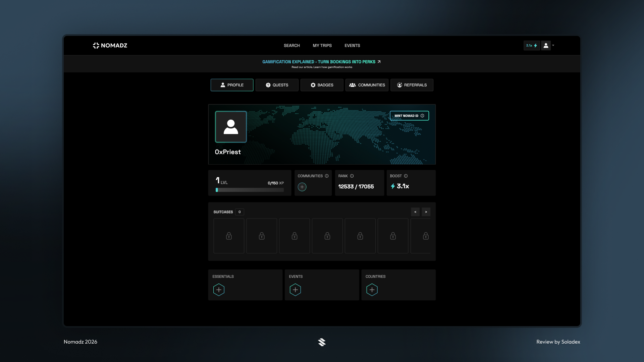The height and width of the screenshot is (362, 644).
Task: Click the user avatar icon
Action: coord(545,46)
